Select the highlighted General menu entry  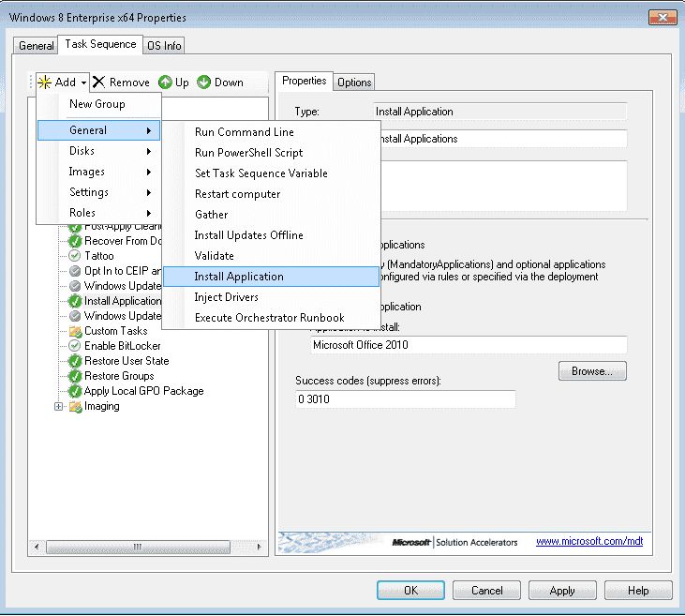[x=98, y=130]
